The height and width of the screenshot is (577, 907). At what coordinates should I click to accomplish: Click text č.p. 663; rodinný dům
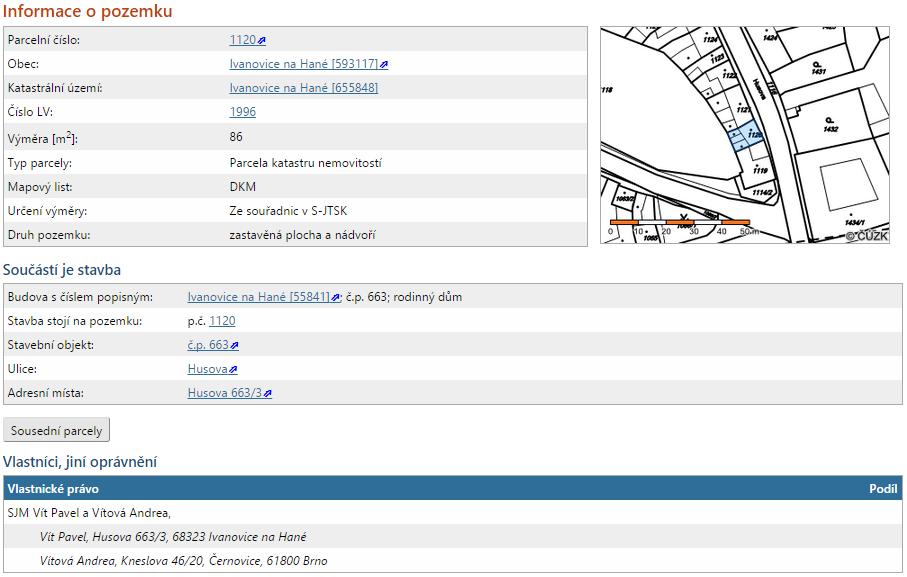click(404, 297)
